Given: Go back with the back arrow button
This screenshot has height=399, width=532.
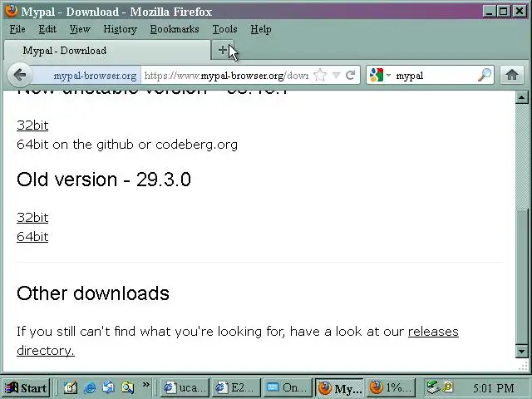Looking at the screenshot, I should pyautogui.click(x=20, y=75).
